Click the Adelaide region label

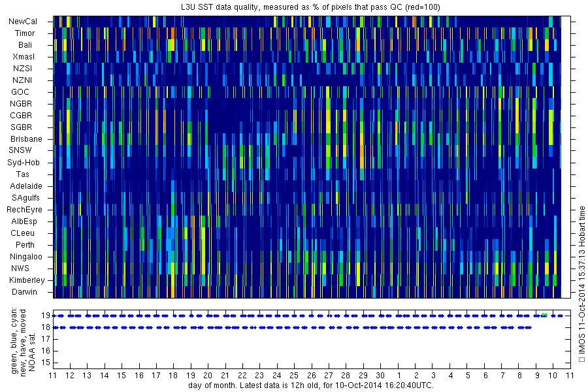[26, 186]
